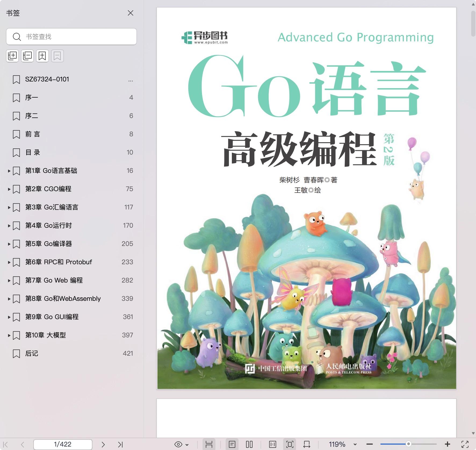Click the expand all bookmarks icon
The image size is (476, 450).
pos(12,56)
